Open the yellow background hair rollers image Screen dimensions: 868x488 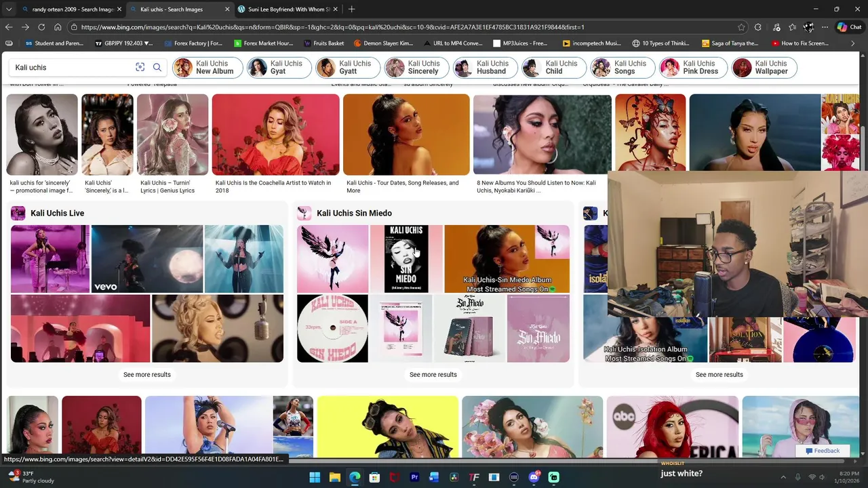[388, 427]
